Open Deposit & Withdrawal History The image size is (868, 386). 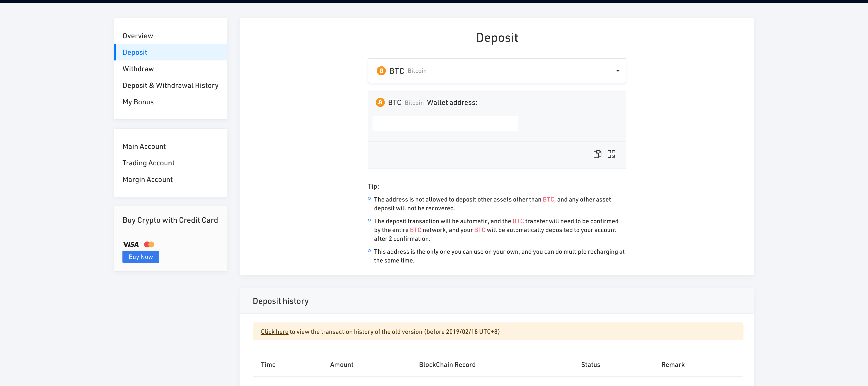(170, 85)
